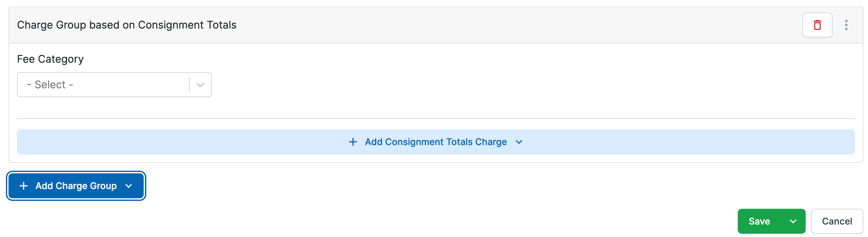The height and width of the screenshot is (237, 868).
Task: Open the Save button's dropdown arrow
Action: 793,222
